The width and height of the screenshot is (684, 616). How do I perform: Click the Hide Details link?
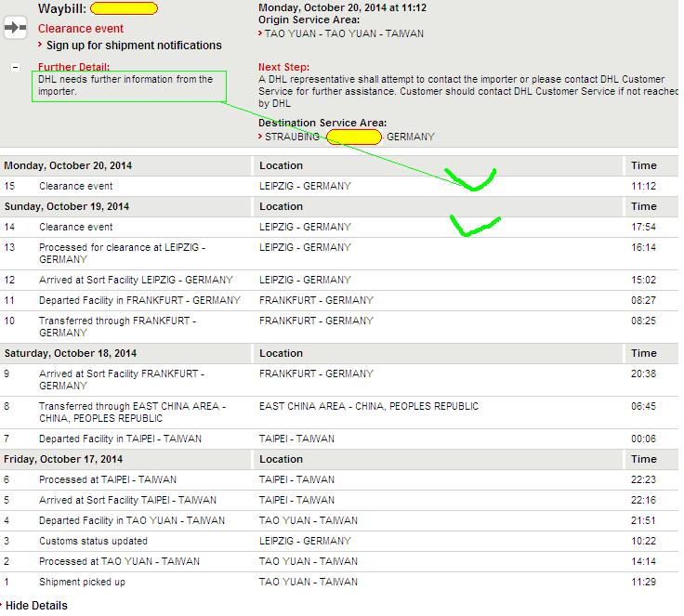36,606
